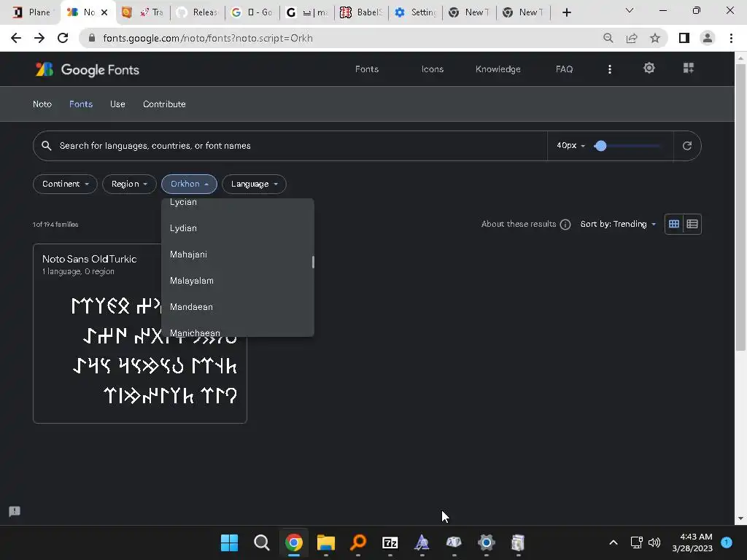Open Windows taskbar search

[262, 542]
